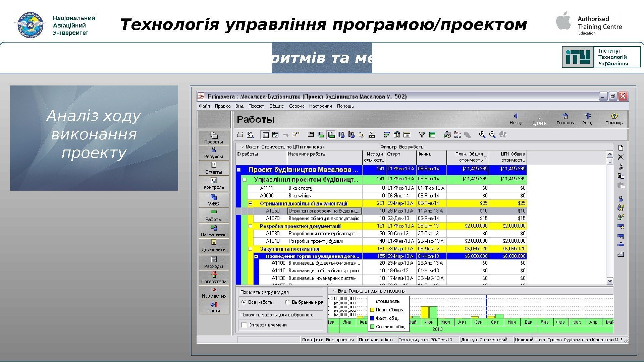The width and height of the screenshot is (644, 362).
Task: Open the Проект menu
Action: click(x=256, y=106)
